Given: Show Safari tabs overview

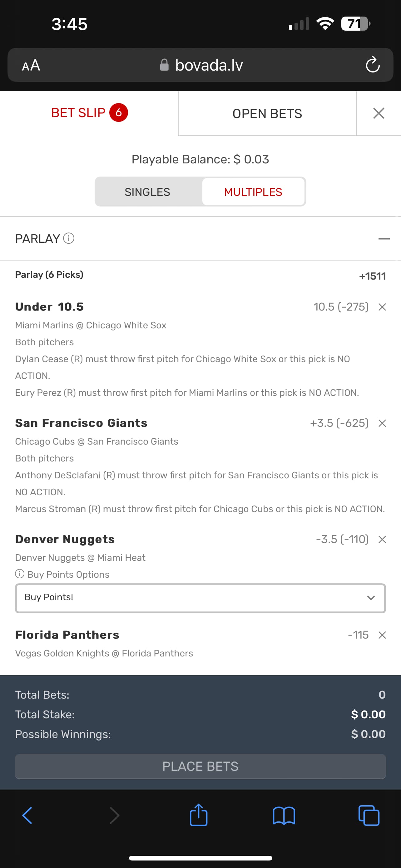Looking at the screenshot, I should (369, 816).
